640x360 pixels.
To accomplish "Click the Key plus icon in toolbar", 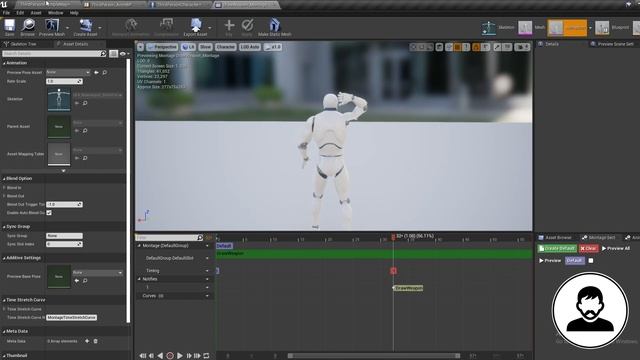I will point(229,27).
